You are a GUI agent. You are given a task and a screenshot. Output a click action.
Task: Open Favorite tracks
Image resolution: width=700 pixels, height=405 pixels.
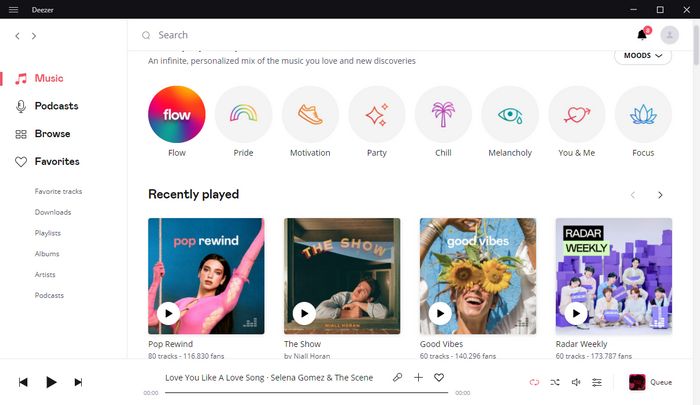pyautogui.click(x=58, y=191)
